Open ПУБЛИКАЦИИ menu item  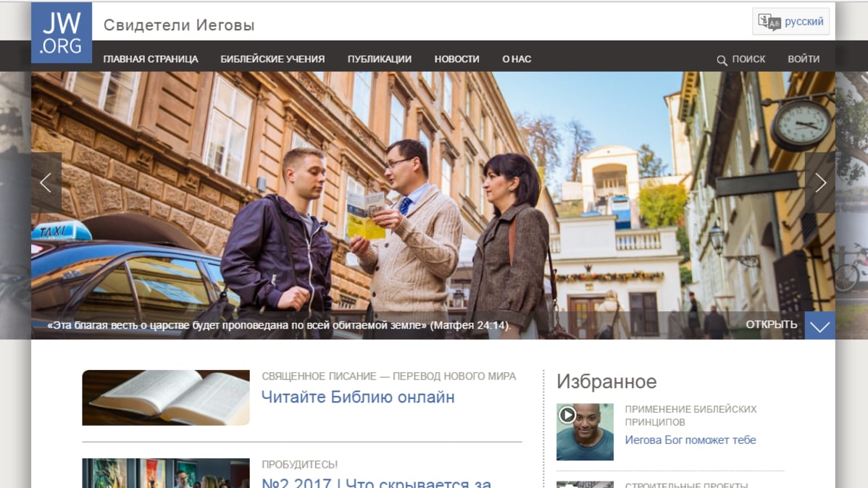(x=379, y=59)
